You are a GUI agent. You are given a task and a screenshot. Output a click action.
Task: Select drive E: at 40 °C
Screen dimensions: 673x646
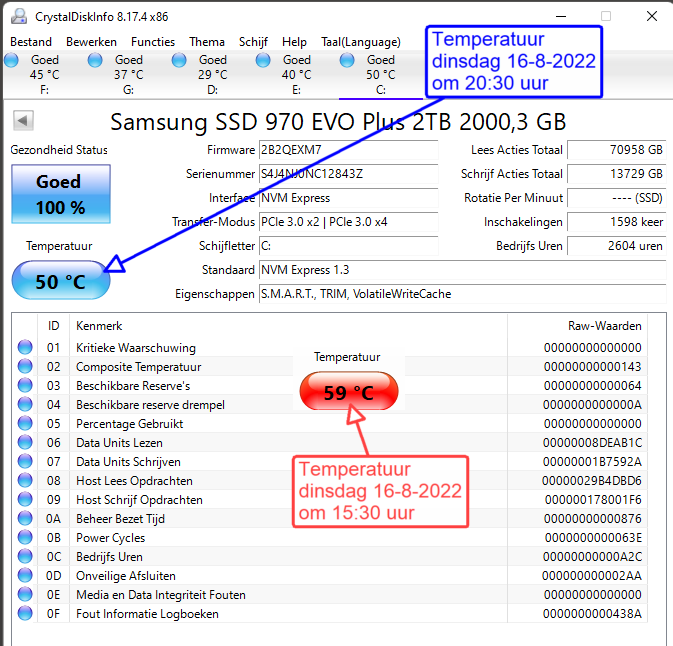(x=286, y=75)
